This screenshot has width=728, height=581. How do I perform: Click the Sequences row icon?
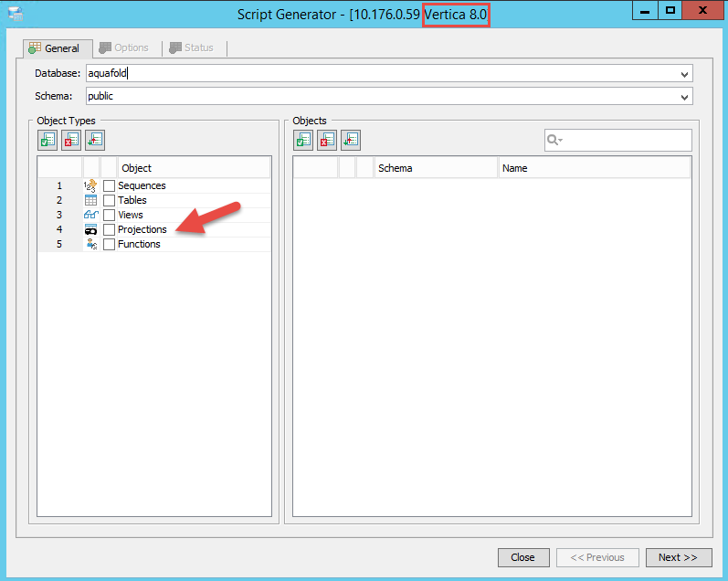click(90, 185)
